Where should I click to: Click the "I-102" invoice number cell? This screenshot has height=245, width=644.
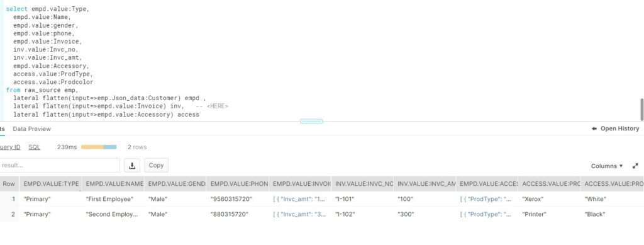click(x=362, y=214)
